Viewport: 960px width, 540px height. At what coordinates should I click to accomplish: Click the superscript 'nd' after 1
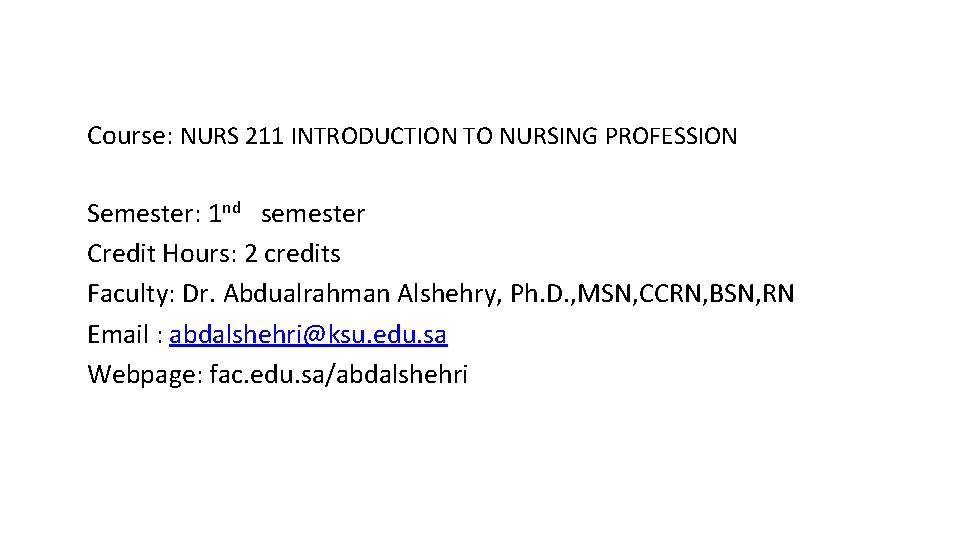[232, 209]
